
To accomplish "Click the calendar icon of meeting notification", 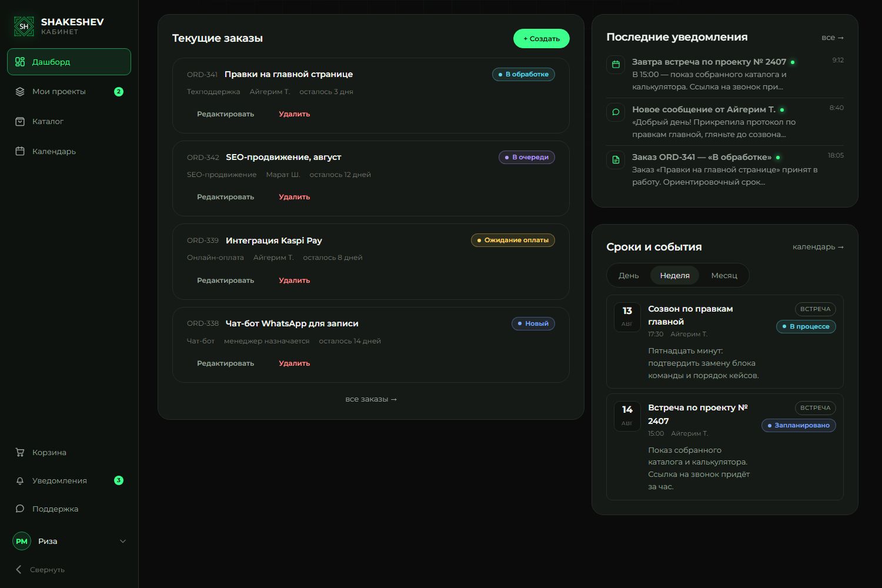I will 616,64.
